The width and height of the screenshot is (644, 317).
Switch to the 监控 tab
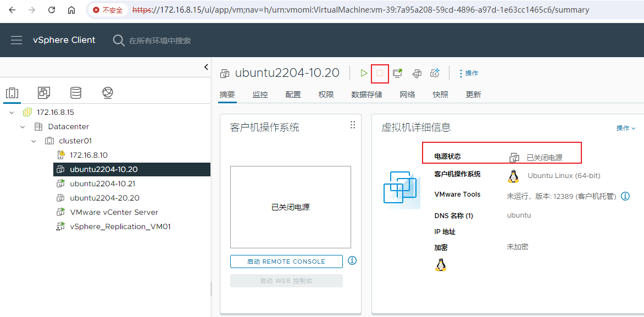coord(260,95)
